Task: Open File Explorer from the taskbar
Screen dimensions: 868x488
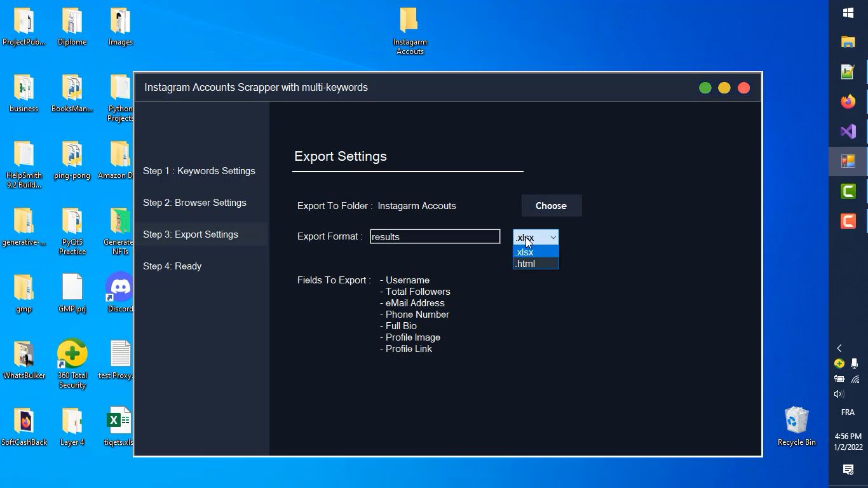Action: 848,42
